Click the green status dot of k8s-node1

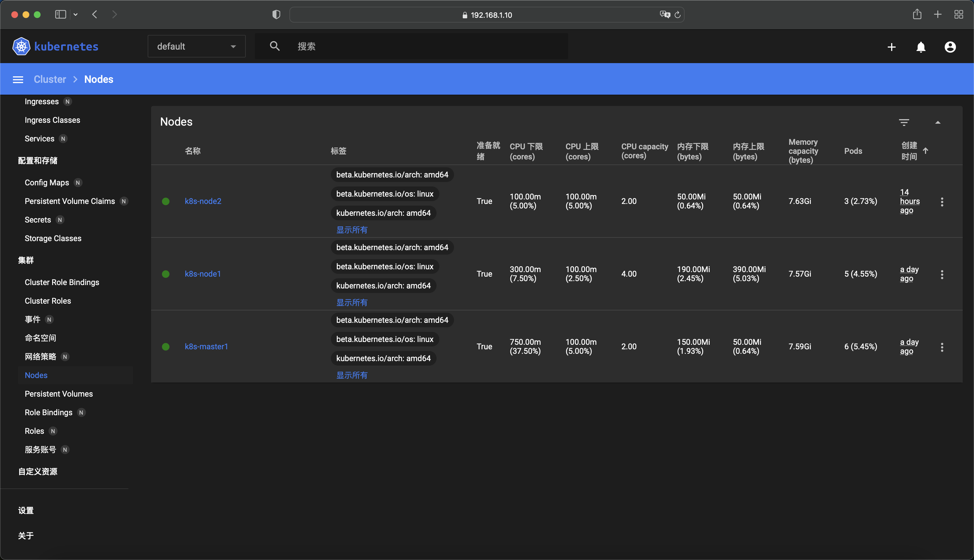click(x=166, y=274)
